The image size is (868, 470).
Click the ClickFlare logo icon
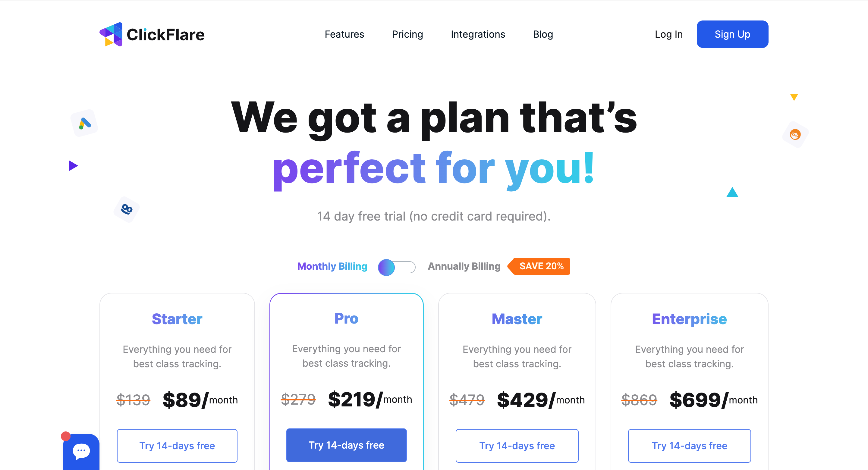pyautogui.click(x=111, y=34)
